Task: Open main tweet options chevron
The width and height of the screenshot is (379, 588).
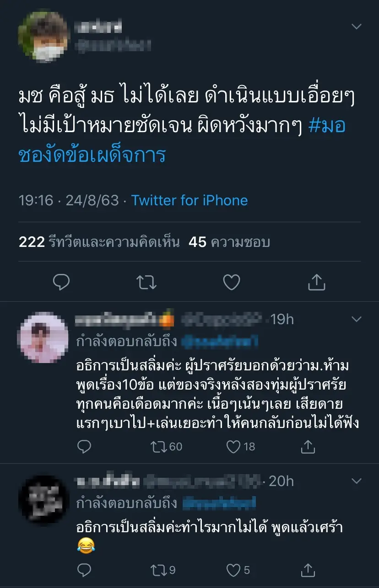Action: [x=356, y=27]
